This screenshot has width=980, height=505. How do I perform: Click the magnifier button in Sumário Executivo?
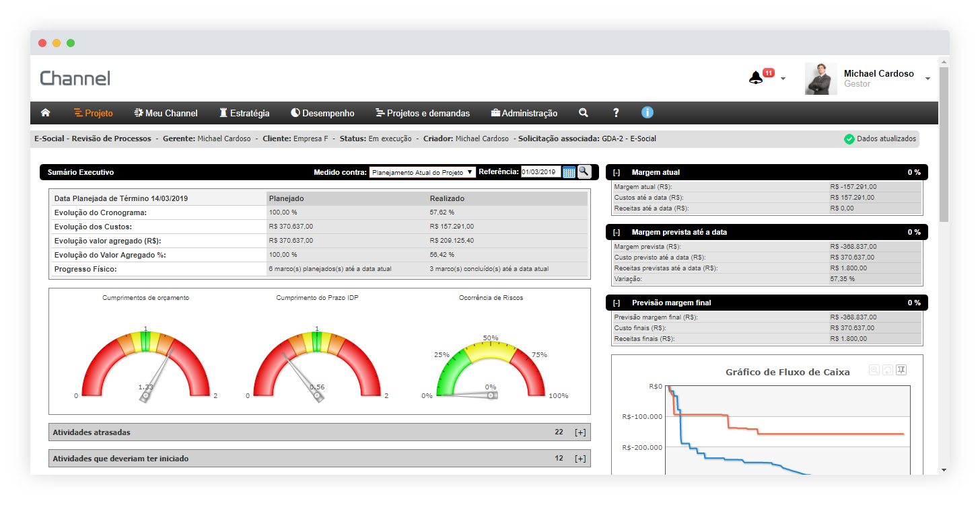pyautogui.click(x=584, y=171)
